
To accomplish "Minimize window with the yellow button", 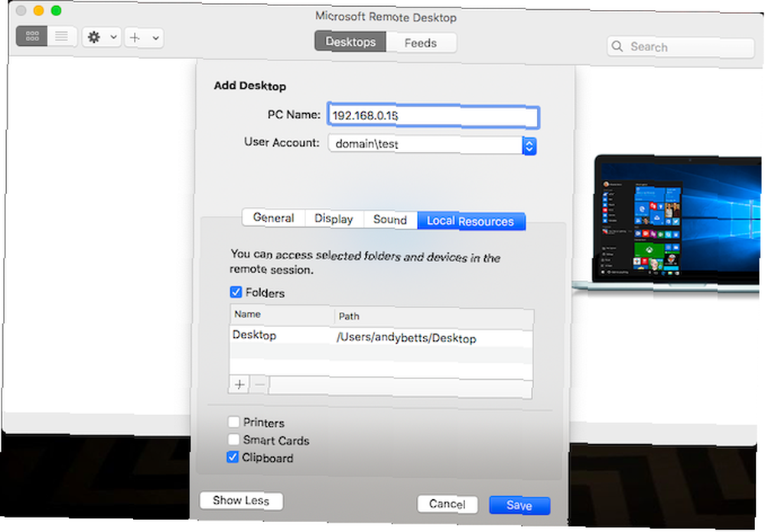I will (x=38, y=10).
